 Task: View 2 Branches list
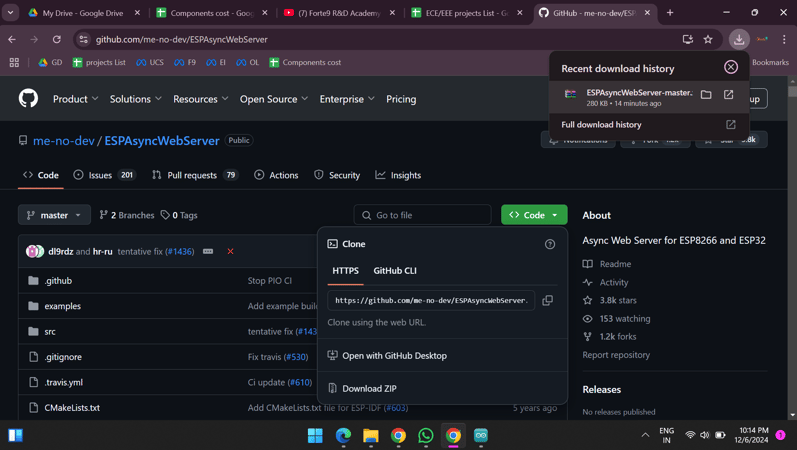(127, 216)
